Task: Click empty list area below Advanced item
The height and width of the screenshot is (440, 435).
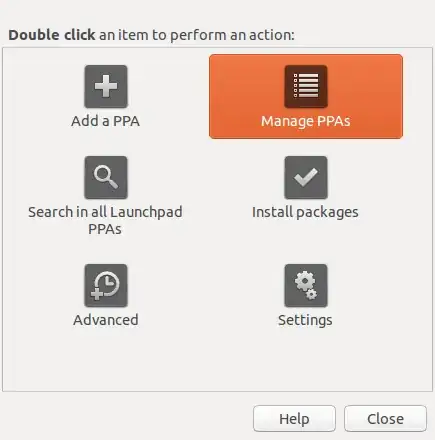Action: pyautogui.click(x=106, y=360)
